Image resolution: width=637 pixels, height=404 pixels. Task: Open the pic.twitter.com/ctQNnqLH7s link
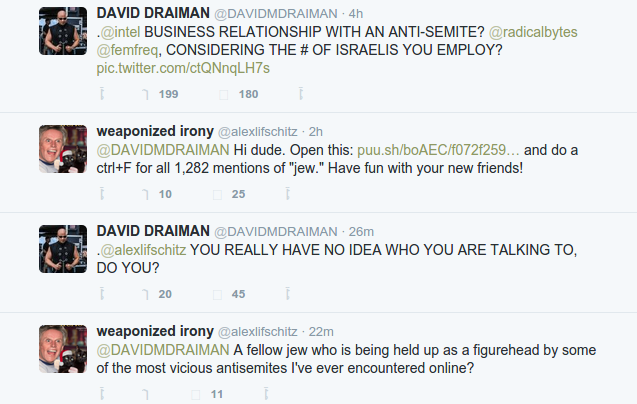tap(183, 68)
